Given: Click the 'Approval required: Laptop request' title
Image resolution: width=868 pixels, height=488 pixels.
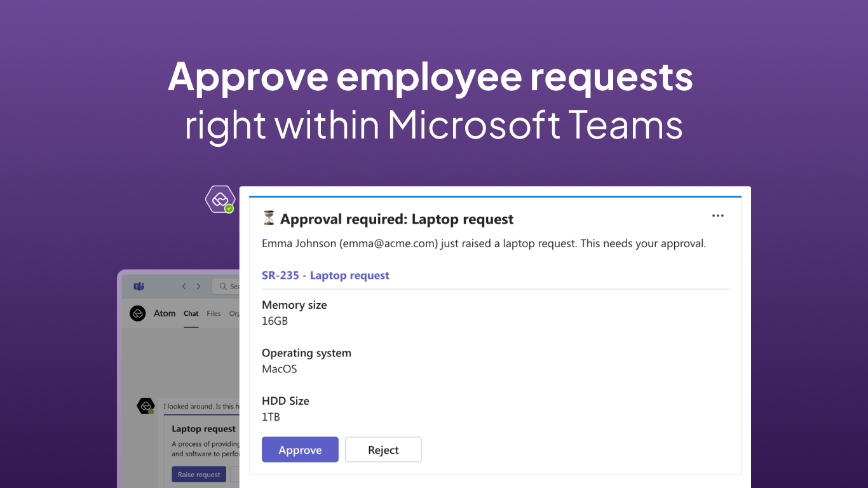Looking at the screenshot, I should (397, 219).
